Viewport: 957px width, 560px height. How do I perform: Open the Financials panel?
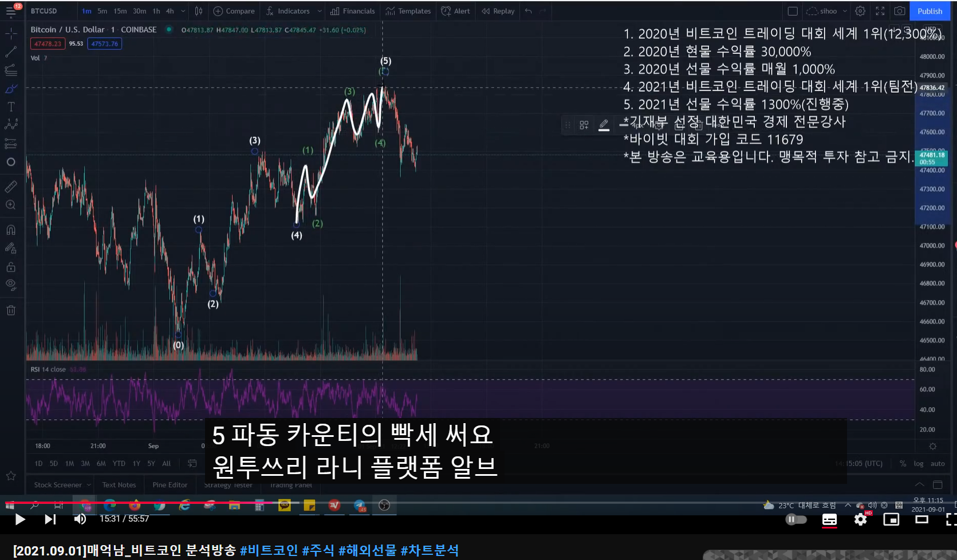353,11
